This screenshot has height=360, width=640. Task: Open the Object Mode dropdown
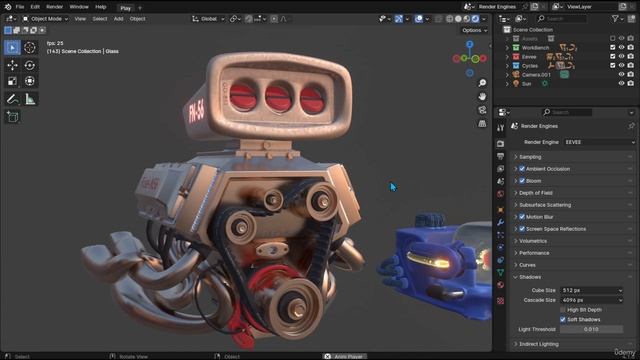[x=45, y=19]
